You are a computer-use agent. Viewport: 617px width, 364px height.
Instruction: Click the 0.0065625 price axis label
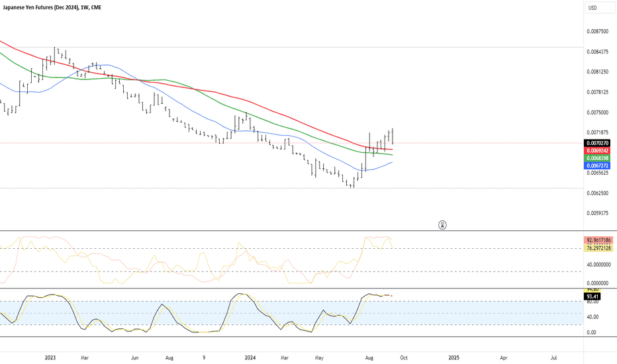point(597,173)
